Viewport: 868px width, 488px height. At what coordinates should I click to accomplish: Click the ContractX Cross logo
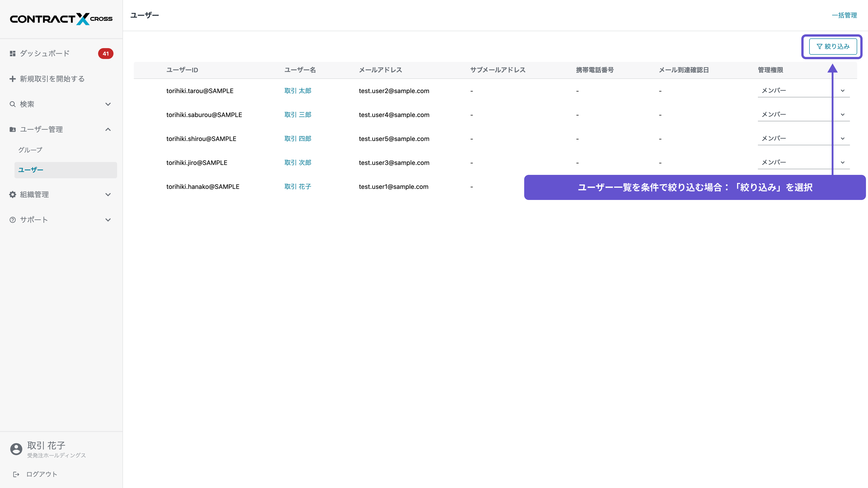click(61, 19)
